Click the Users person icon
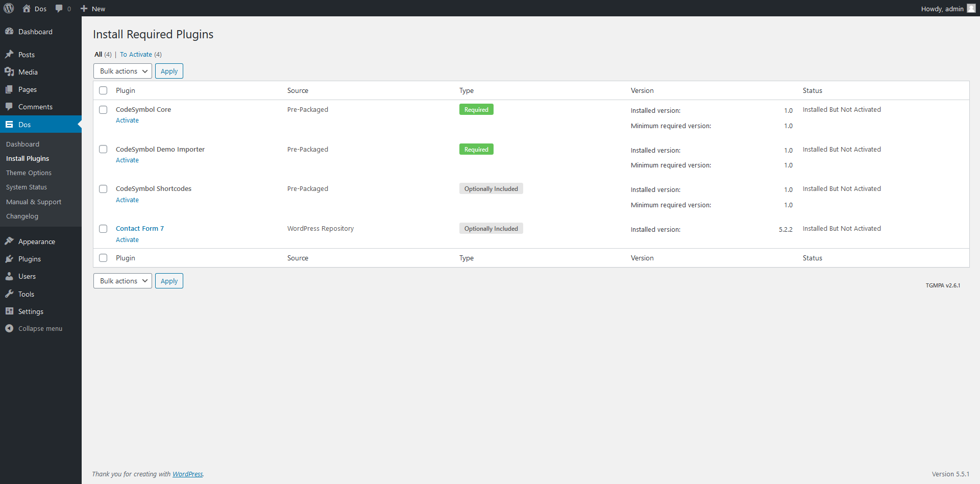This screenshot has width=980, height=484. pyautogui.click(x=9, y=276)
